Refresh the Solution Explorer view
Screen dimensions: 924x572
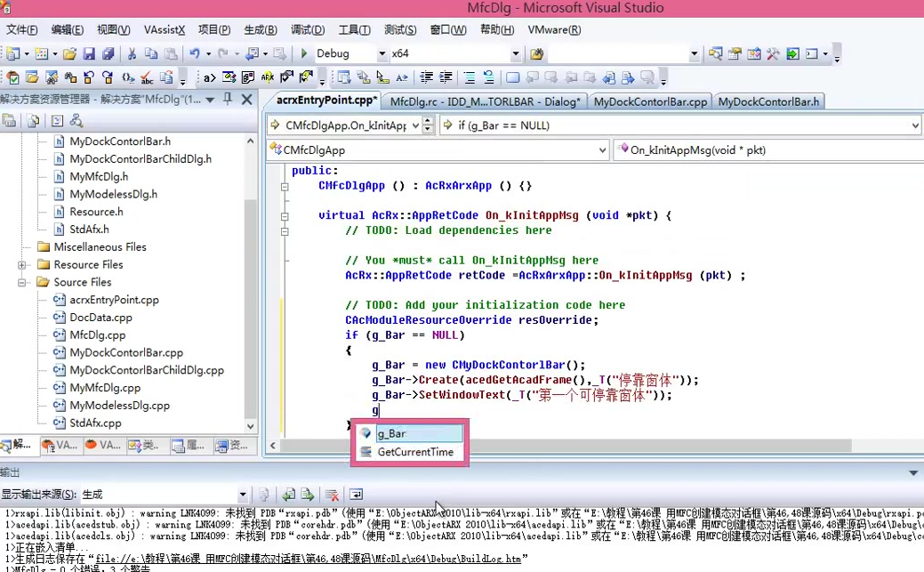tap(32, 122)
